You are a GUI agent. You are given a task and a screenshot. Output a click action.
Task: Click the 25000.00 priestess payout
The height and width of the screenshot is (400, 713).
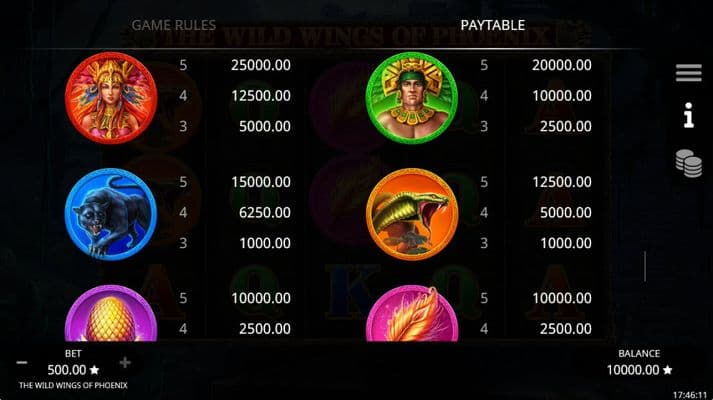[x=261, y=65]
